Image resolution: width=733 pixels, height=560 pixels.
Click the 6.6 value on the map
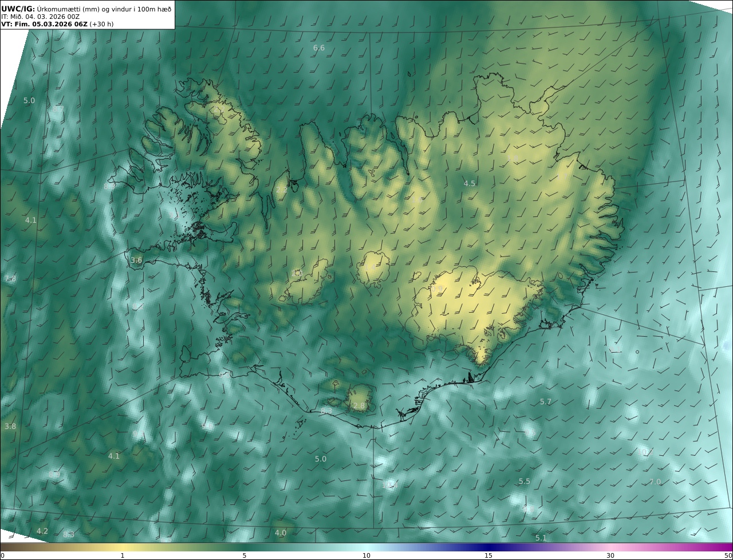319,48
